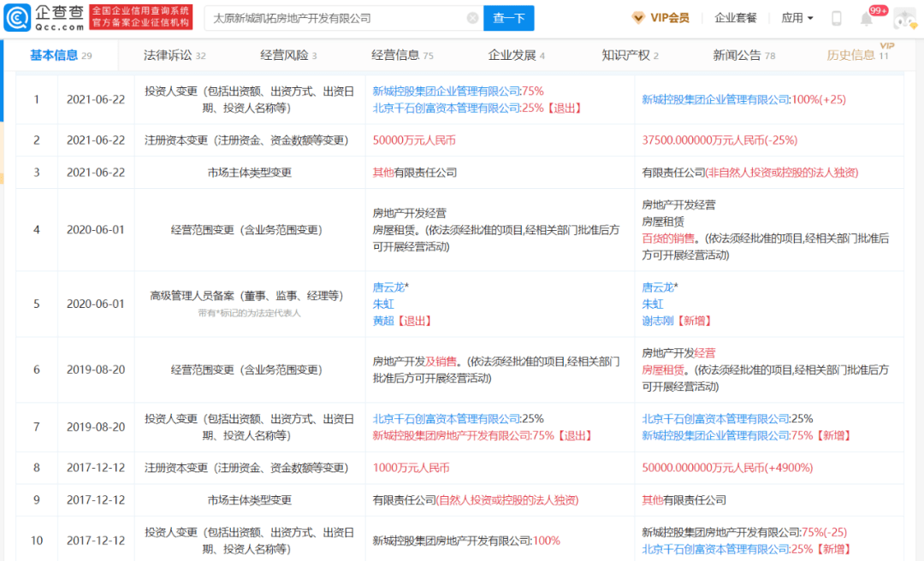Select 注册资本变更 change item in row 8

click(249, 468)
